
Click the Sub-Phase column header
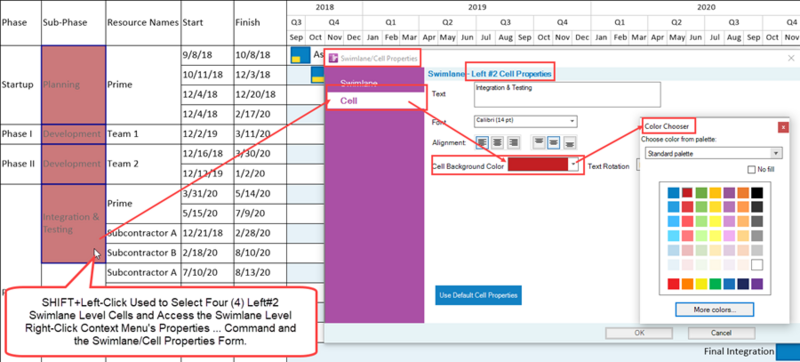click(74, 22)
